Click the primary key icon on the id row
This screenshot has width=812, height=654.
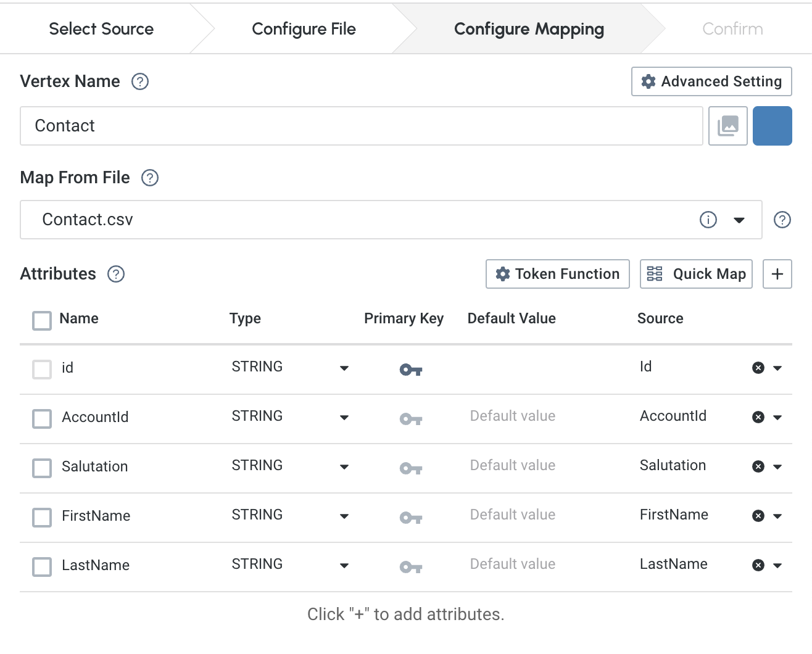411,369
